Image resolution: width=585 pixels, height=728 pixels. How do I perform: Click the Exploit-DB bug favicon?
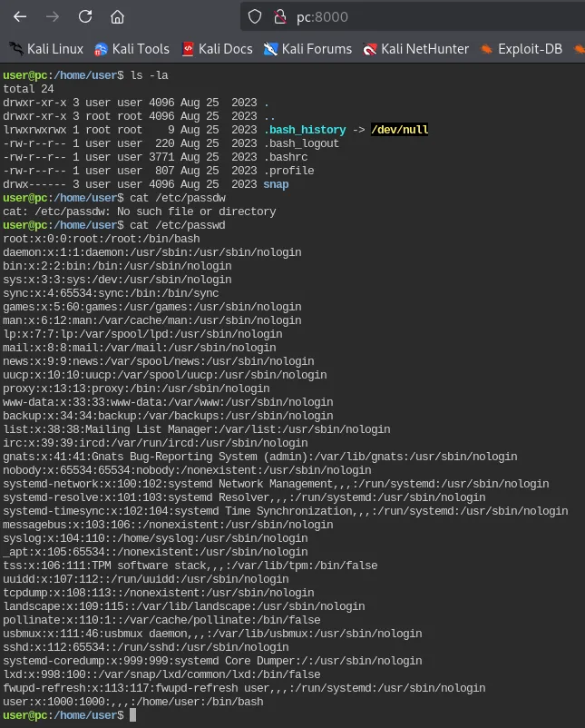(486, 49)
